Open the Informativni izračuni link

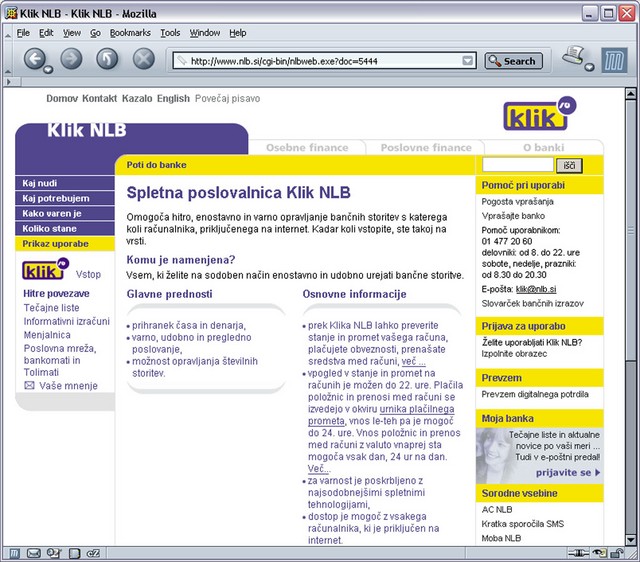click(67, 321)
